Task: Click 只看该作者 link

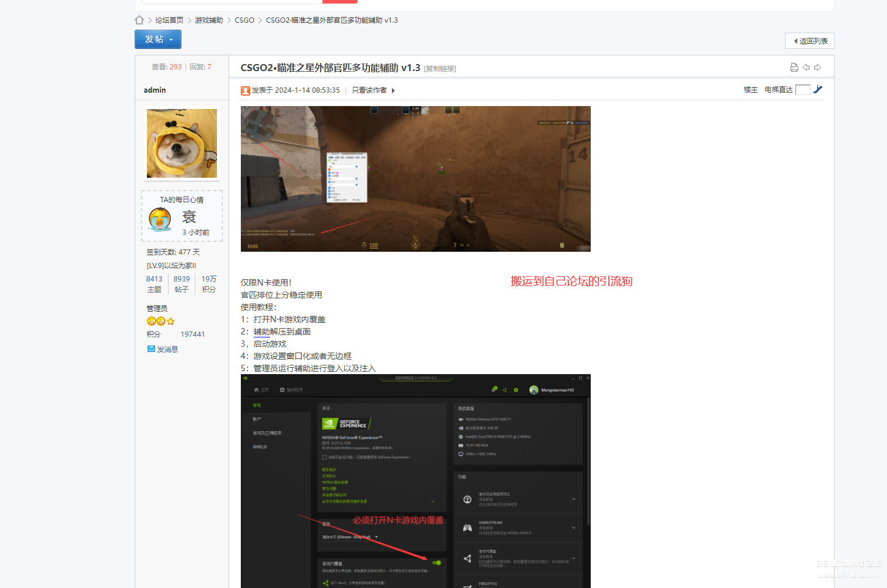Action: [369, 90]
